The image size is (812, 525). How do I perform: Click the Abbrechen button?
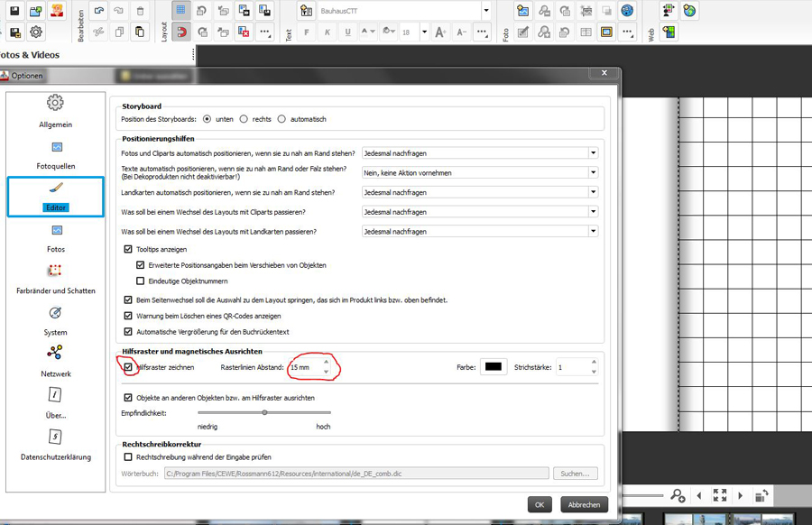(584, 504)
